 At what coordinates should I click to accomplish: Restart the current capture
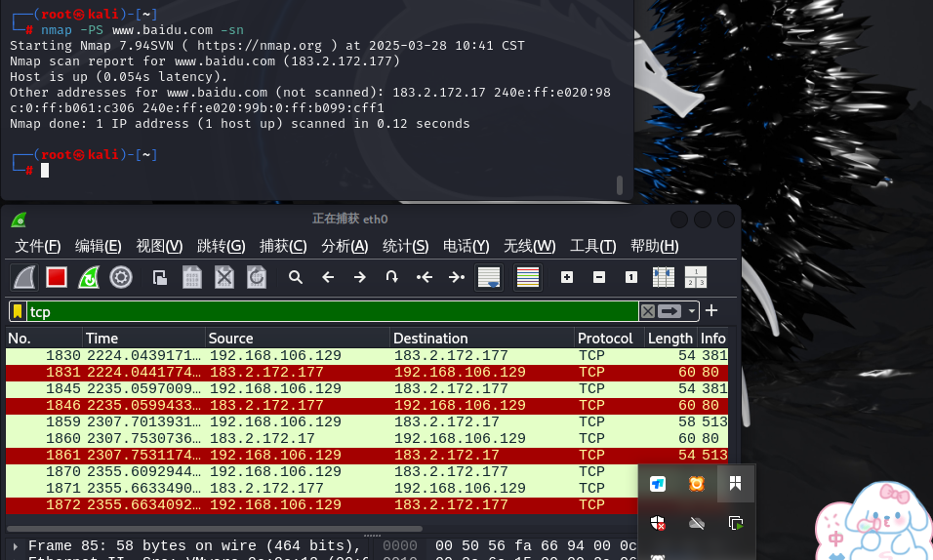point(89,277)
